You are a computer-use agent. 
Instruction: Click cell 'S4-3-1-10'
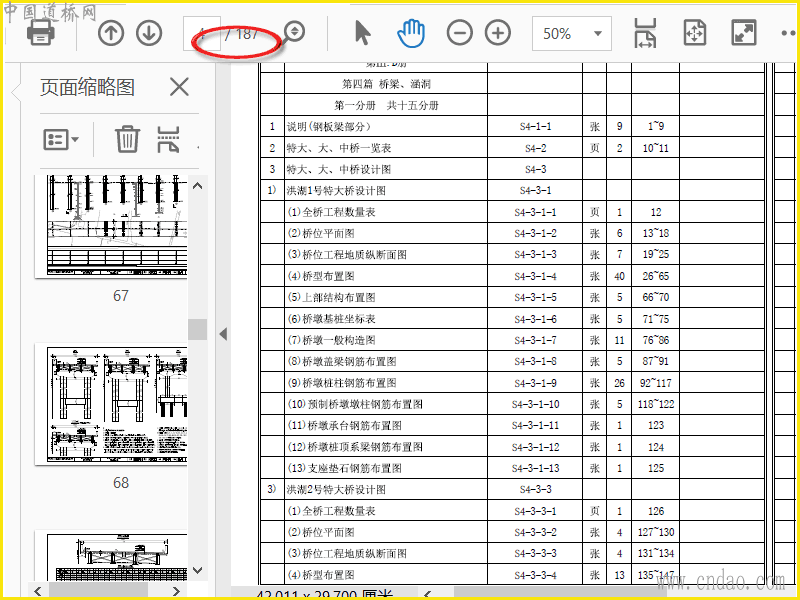point(535,405)
